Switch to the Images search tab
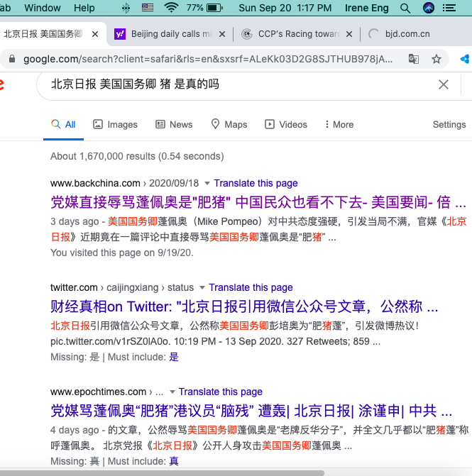Screen dimensions: 472x476 pos(115,124)
